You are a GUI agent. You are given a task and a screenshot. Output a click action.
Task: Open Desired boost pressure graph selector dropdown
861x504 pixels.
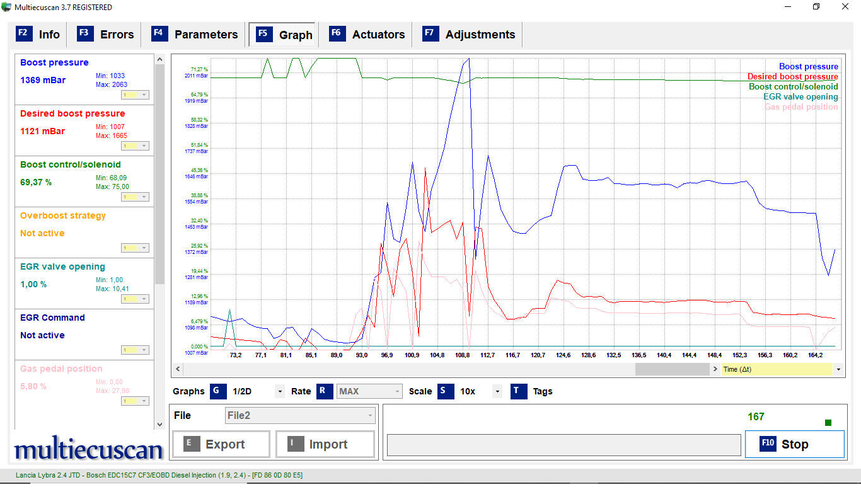coord(136,146)
